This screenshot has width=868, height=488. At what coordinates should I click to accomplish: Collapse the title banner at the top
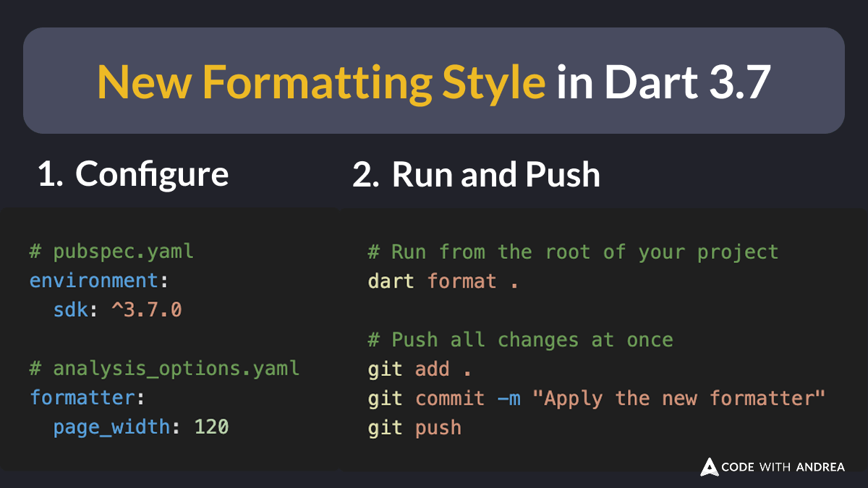434,80
